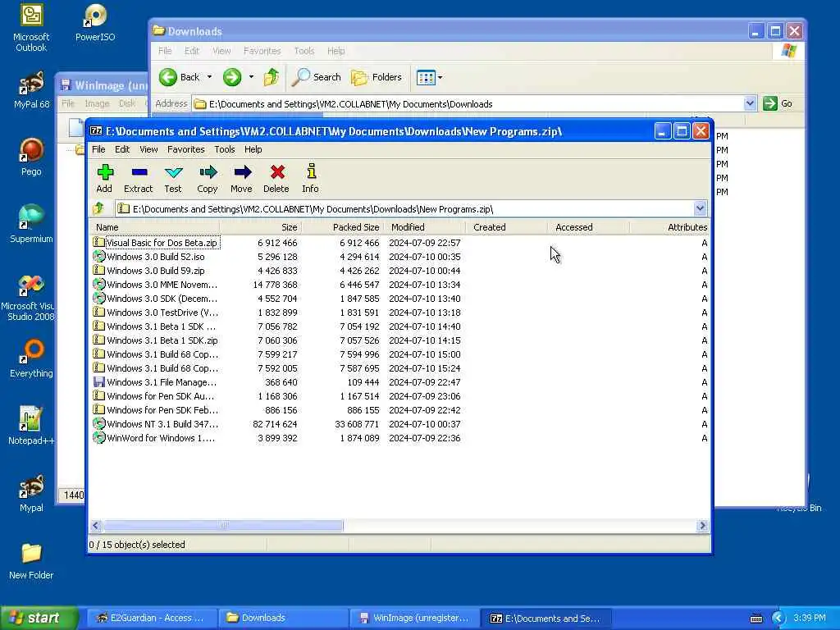The height and width of the screenshot is (630, 840).
Task: Click the Go button in Downloads address bar
Action: click(x=778, y=103)
